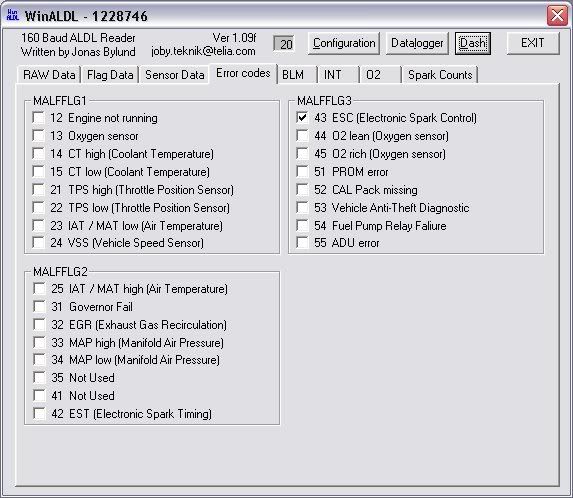
Task: Launch the Dash view
Action: click(x=473, y=43)
